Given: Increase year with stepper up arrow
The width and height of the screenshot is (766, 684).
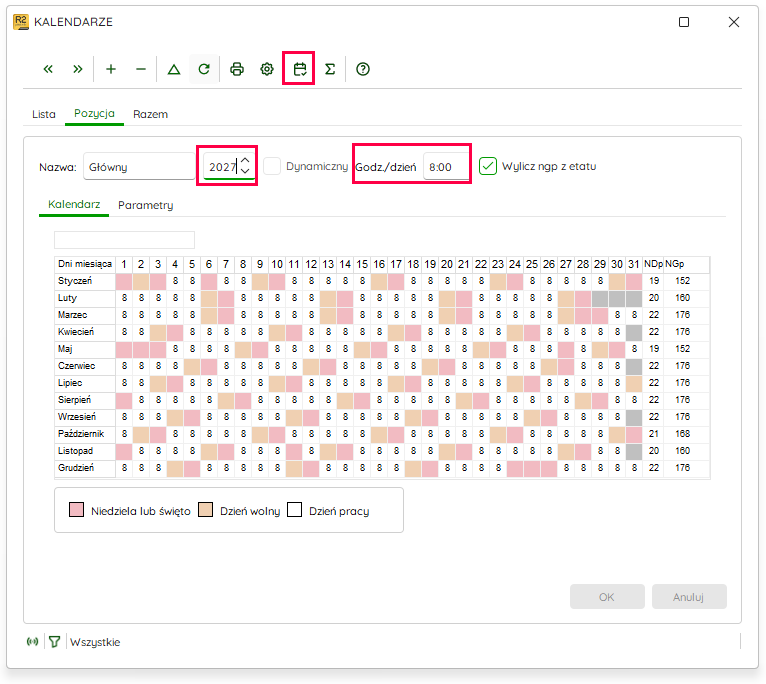Looking at the screenshot, I should click(245, 161).
